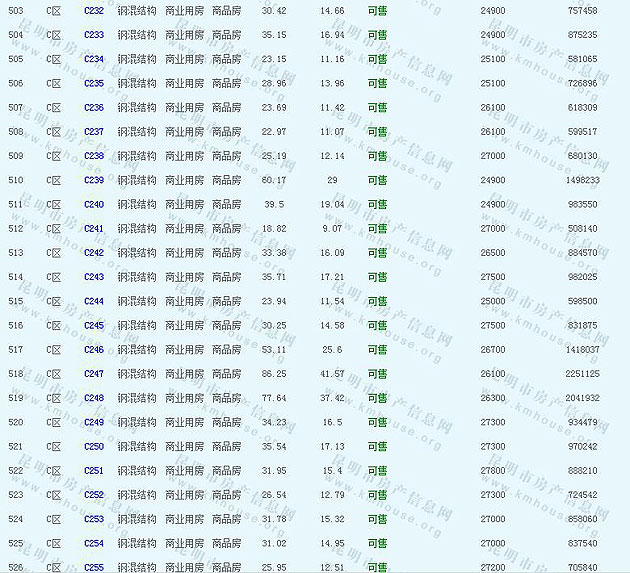Open the C249 unit link
This screenshot has height=573, width=630.
[94, 422]
